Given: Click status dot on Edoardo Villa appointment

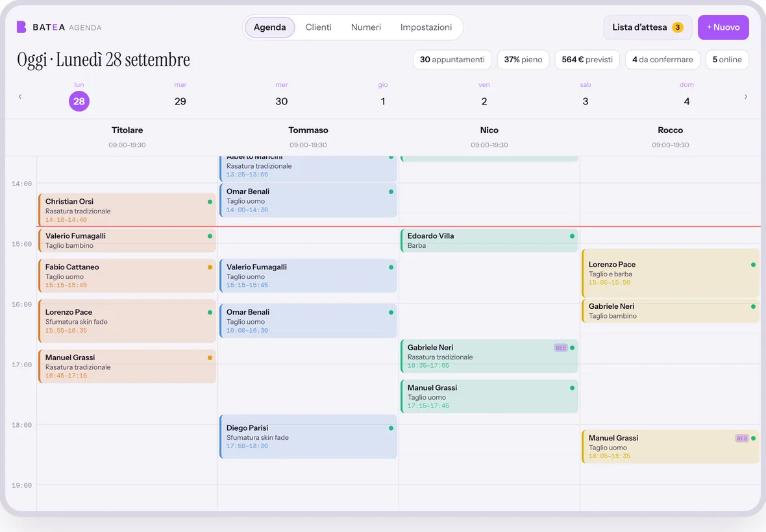Looking at the screenshot, I should pyautogui.click(x=572, y=236).
